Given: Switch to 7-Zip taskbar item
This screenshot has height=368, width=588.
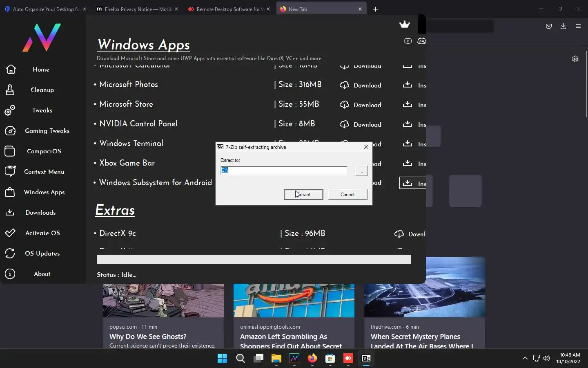Looking at the screenshot, I should point(366,359).
